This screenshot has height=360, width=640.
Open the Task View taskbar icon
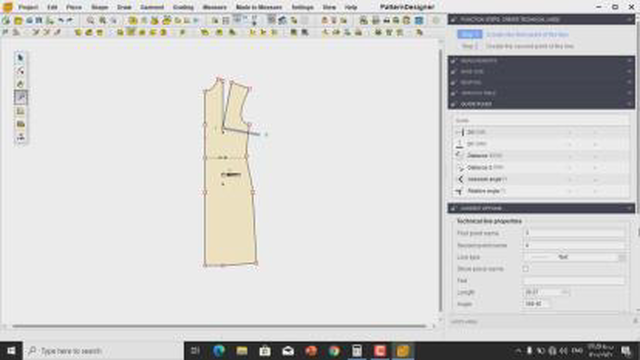point(196,351)
